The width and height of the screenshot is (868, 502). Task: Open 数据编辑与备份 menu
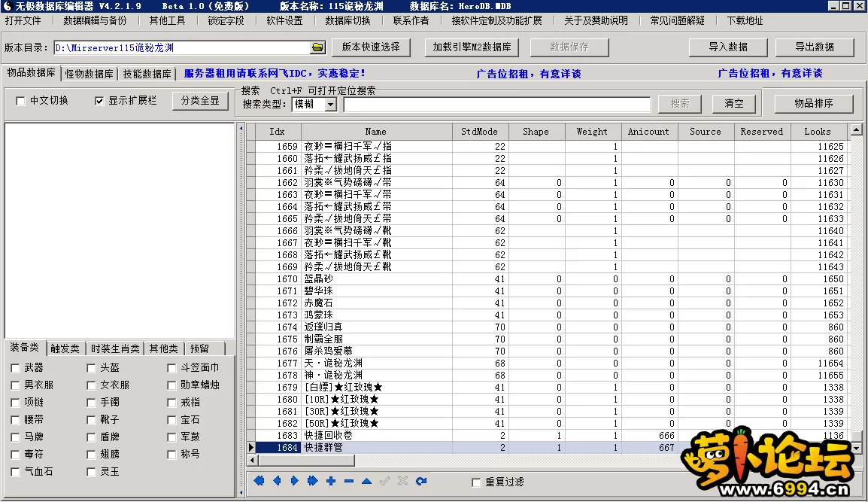(x=95, y=20)
